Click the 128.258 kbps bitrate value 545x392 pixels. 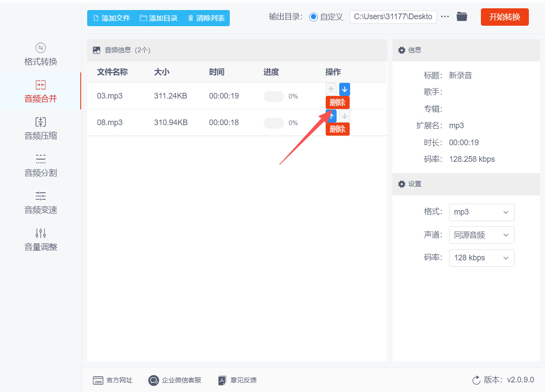pos(472,159)
